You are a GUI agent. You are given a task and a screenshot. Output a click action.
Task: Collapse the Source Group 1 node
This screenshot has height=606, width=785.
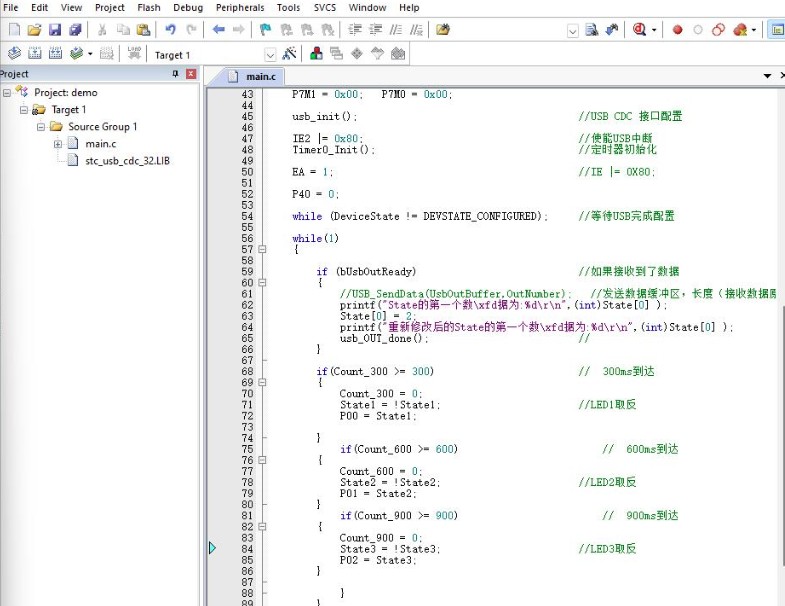tap(41, 127)
